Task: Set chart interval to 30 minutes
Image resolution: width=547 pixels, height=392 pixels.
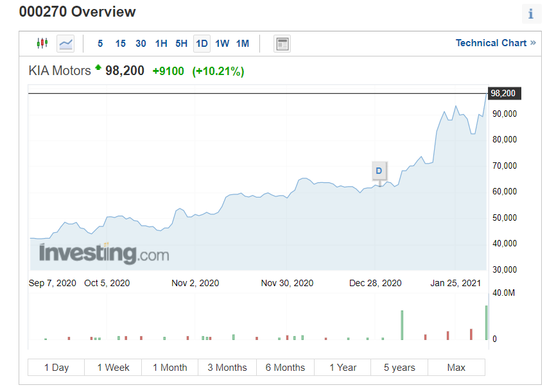Action: tap(141, 44)
